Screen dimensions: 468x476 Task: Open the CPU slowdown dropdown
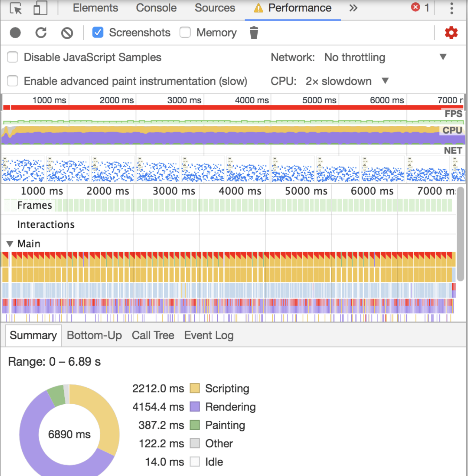[x=347, y=81]
